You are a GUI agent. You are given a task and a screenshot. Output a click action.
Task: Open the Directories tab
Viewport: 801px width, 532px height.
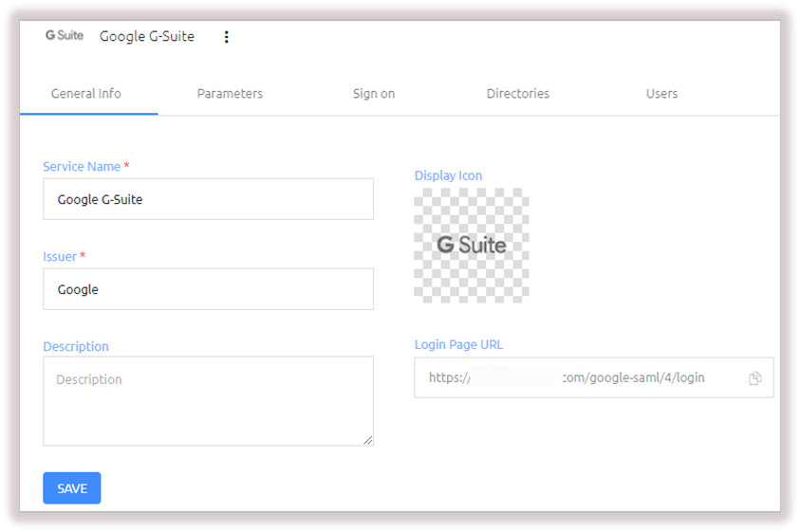coord(518,94)
